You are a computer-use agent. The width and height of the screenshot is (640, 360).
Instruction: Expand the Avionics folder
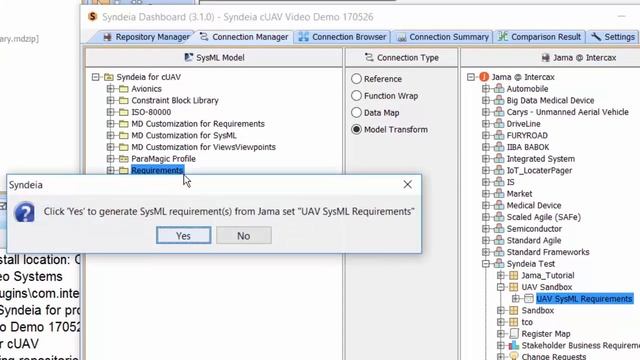pyautogui.click(x=110, y=89)
